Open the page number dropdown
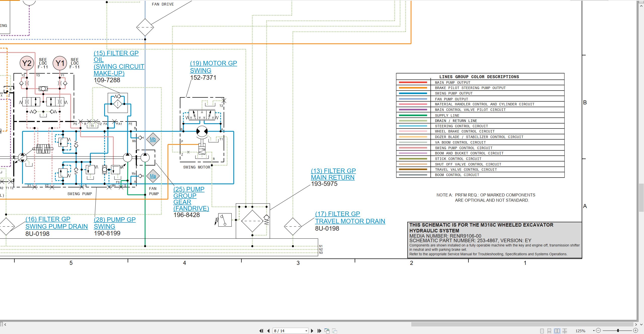 click(x=306, y=331)
